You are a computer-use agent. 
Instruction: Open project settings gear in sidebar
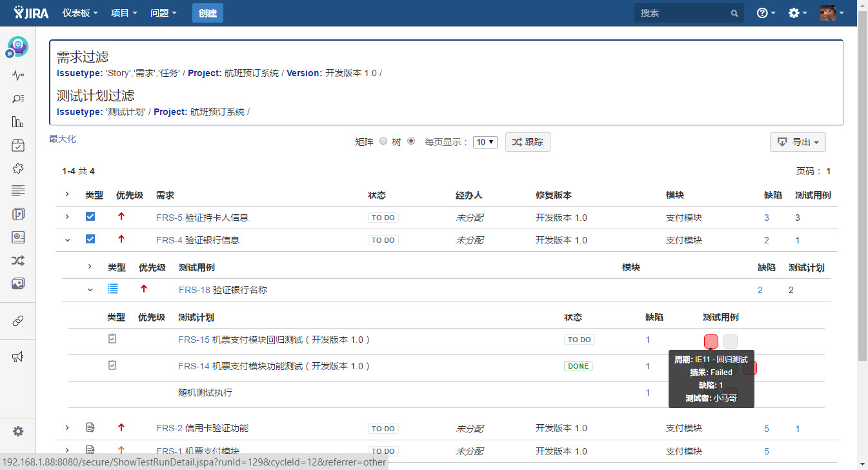(x=18, y=431)
